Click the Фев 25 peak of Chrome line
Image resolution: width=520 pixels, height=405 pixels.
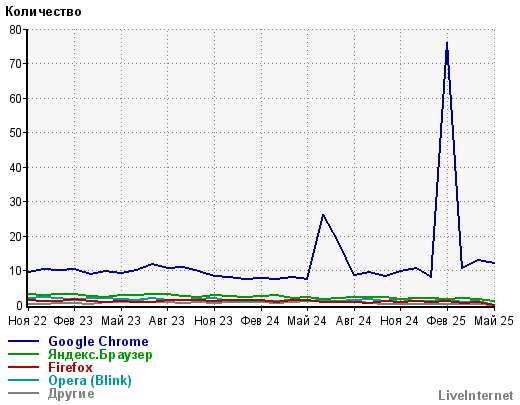tap(447, 43)
